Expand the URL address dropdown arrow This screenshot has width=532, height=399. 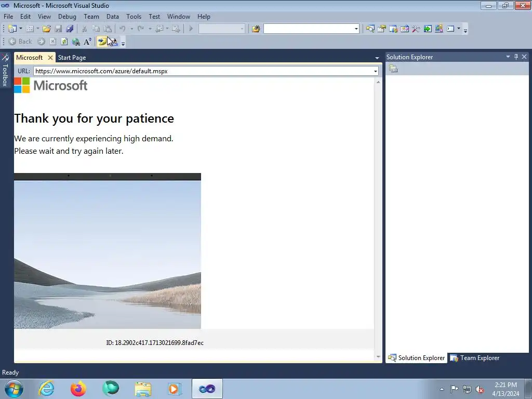tap(375, 71)
